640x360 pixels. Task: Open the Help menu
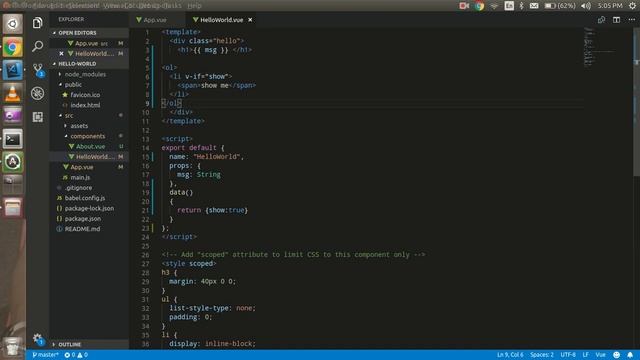pyautogui.click(x=194, y=6)
